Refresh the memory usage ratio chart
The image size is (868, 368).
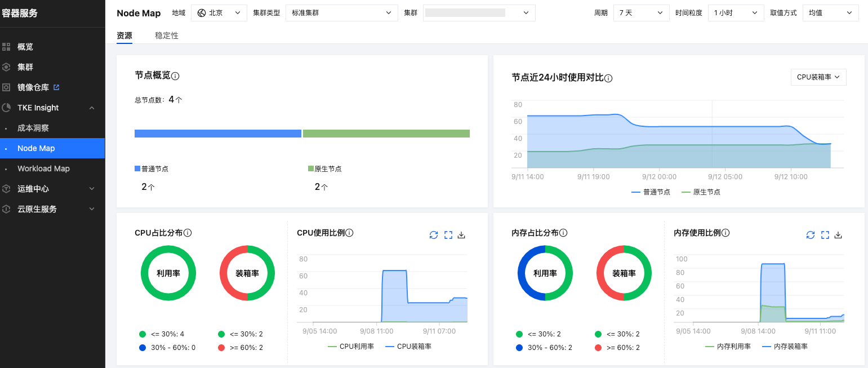811,235
